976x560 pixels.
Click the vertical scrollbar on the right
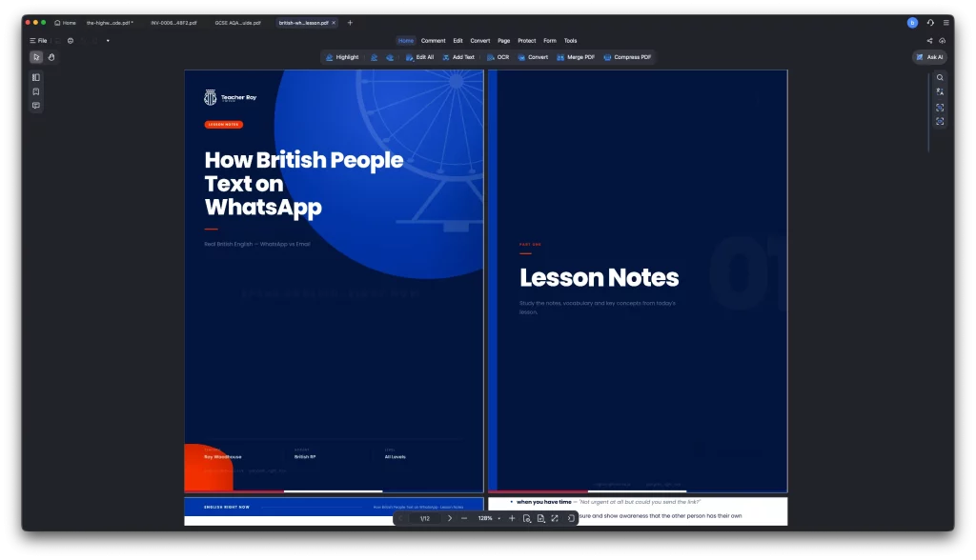[928, 112]
